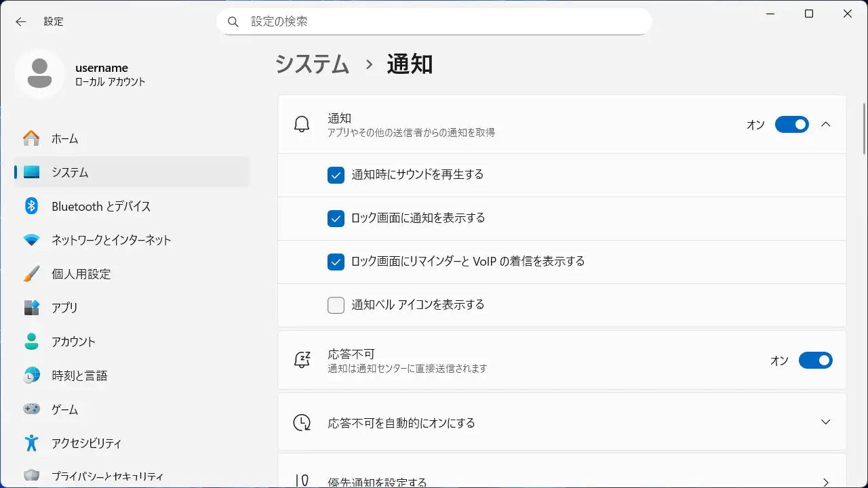Select アカウント in the sidebar

tap(73, 342)
